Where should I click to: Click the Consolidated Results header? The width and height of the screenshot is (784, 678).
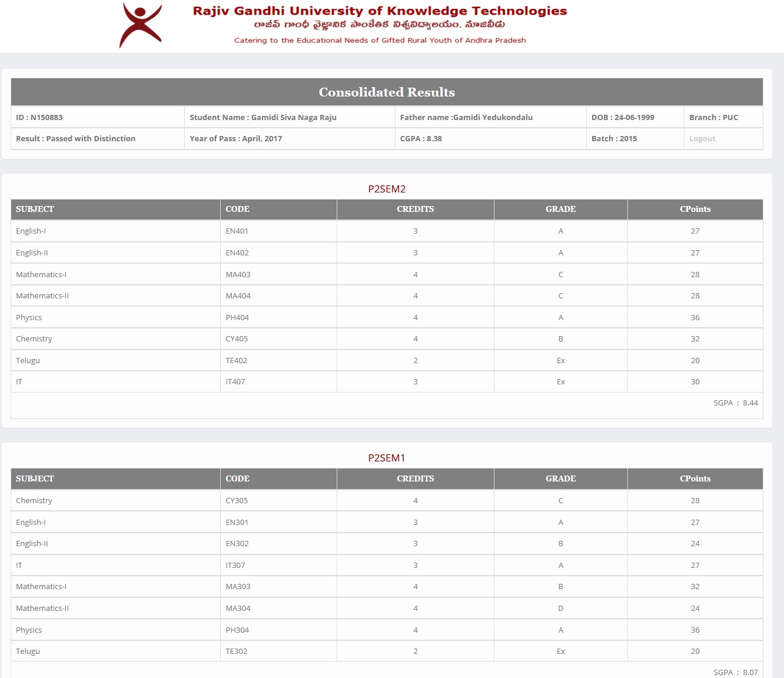(387, 92)
